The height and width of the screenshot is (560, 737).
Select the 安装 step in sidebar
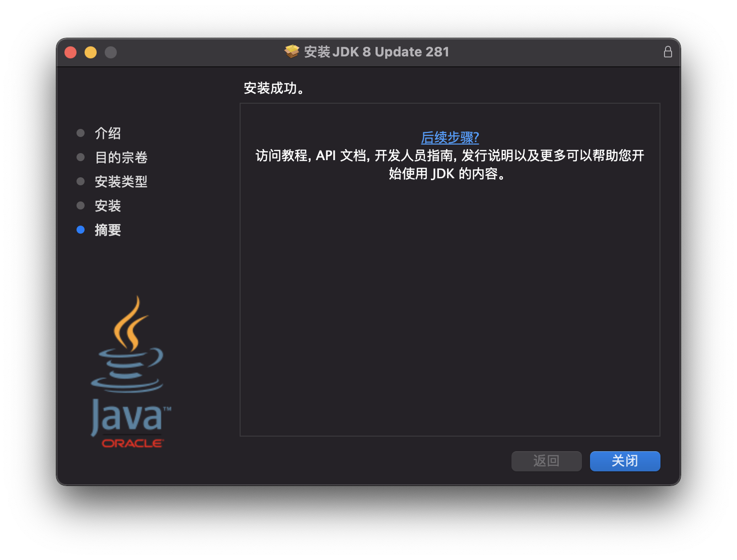(x=108, y=205)
